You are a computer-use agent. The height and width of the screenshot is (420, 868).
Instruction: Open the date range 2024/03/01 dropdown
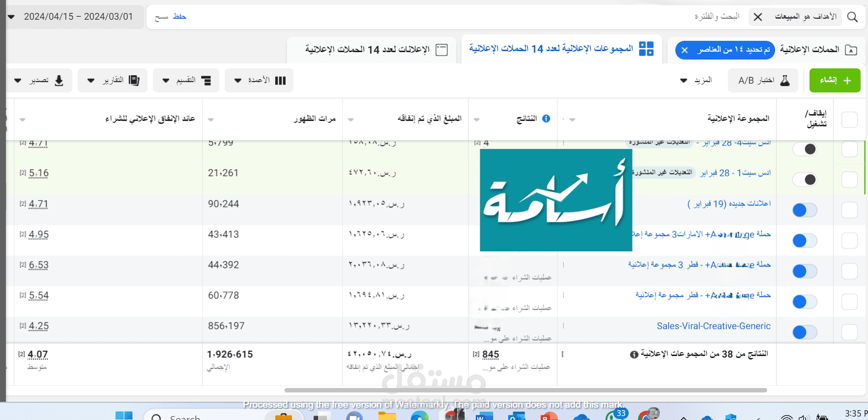point(74,17)
